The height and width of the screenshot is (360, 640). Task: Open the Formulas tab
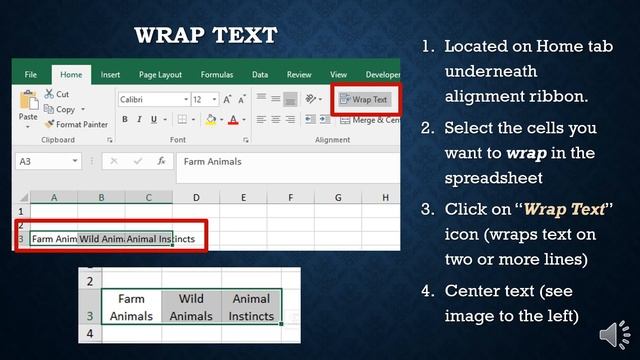[217, 75]
